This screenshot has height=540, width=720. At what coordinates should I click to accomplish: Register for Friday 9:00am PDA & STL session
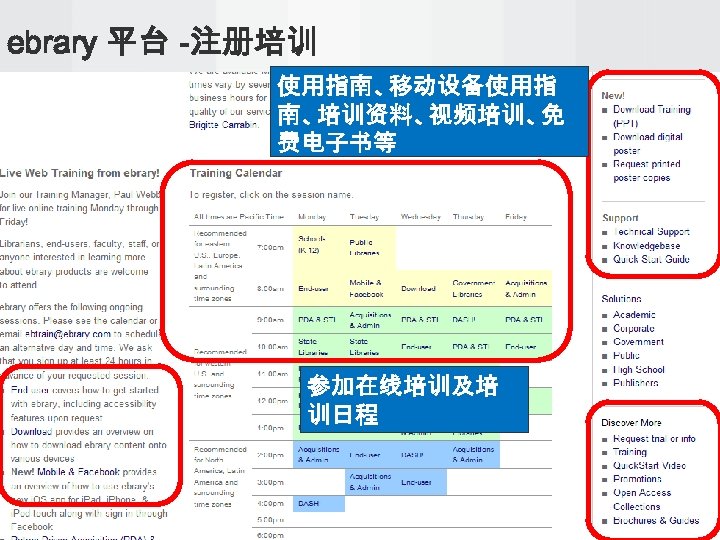[524, 320]
